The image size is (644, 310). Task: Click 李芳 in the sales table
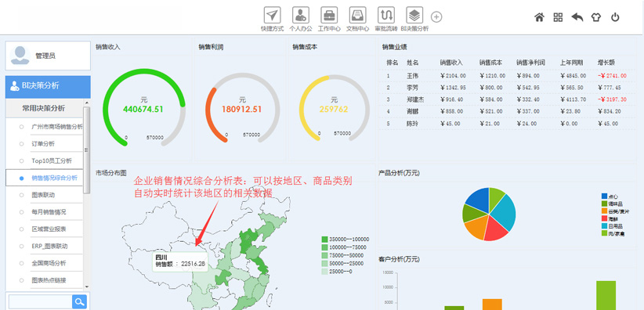tap(412, 88)
